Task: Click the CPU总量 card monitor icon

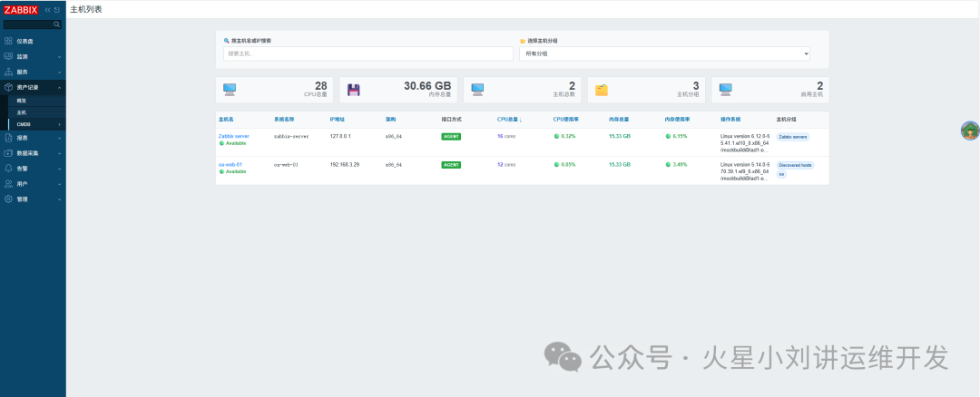Action: 230,89
